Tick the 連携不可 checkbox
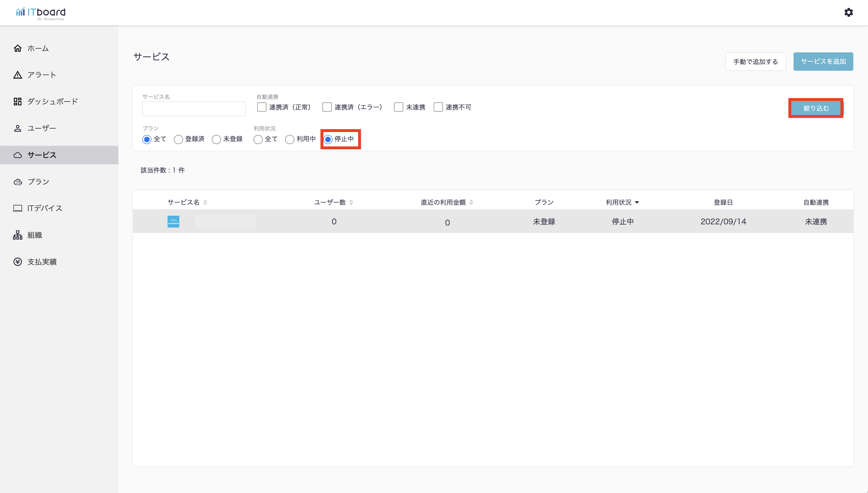Viewport: 868px width, 493px height. pos(438,107)
